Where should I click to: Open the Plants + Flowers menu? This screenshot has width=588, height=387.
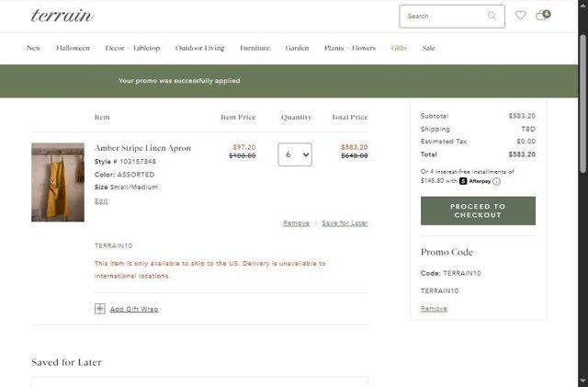[x=350, y=48]
